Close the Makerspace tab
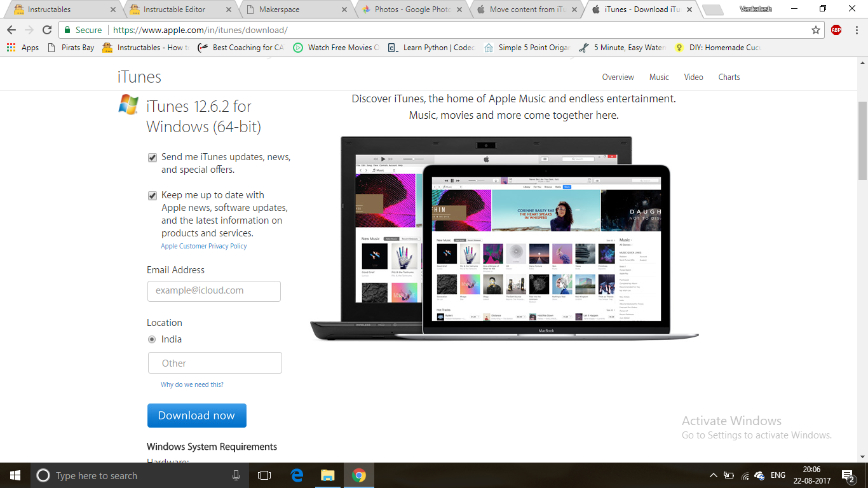The height and width of the screenshot is (488, 868). coord(345,10)
